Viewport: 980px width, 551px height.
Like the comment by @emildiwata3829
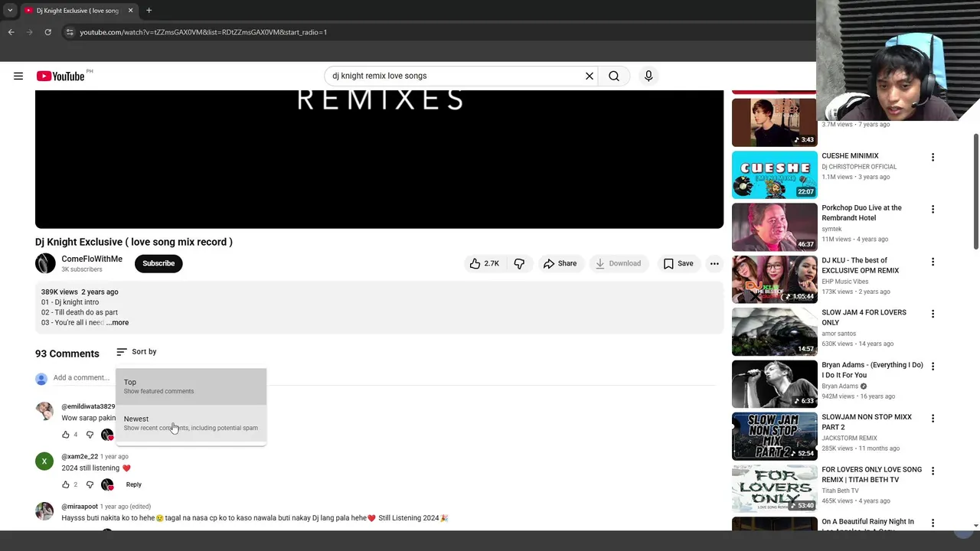pos(66,435)
